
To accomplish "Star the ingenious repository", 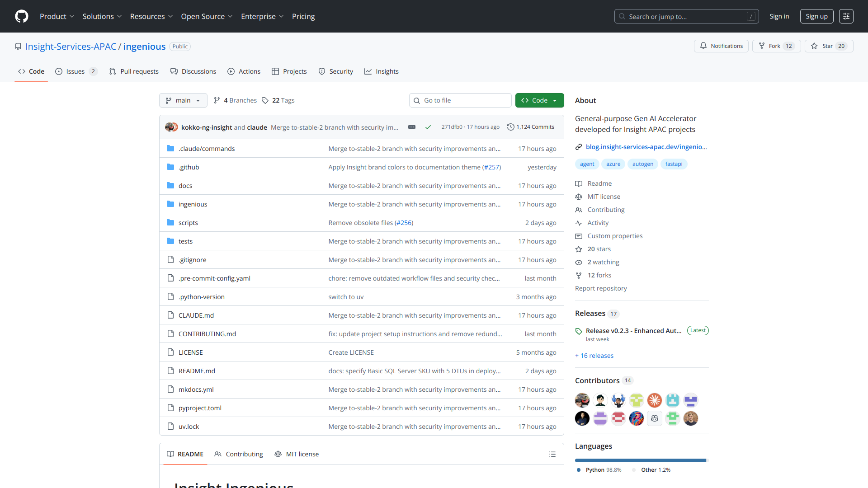I will pos(829,46).
